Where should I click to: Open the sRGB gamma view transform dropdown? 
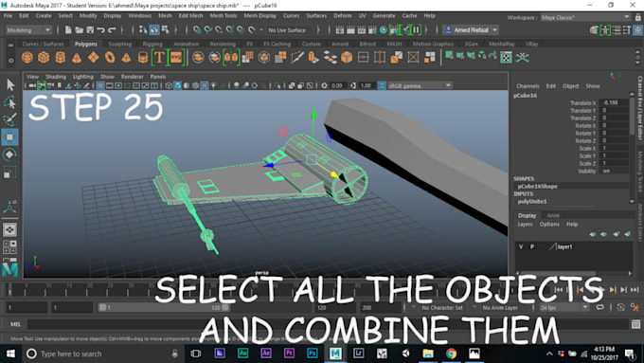(420, 85)
